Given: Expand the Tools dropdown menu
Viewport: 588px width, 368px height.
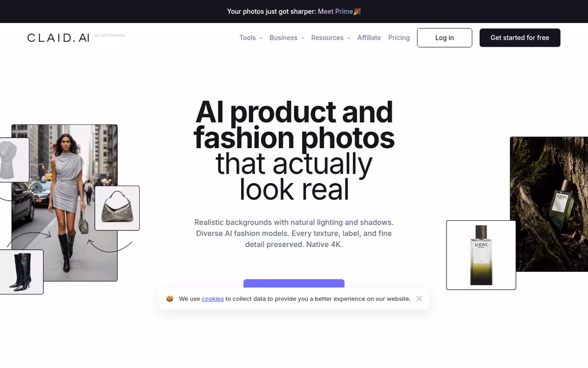Looking at the screenshot, I should 251,38.
